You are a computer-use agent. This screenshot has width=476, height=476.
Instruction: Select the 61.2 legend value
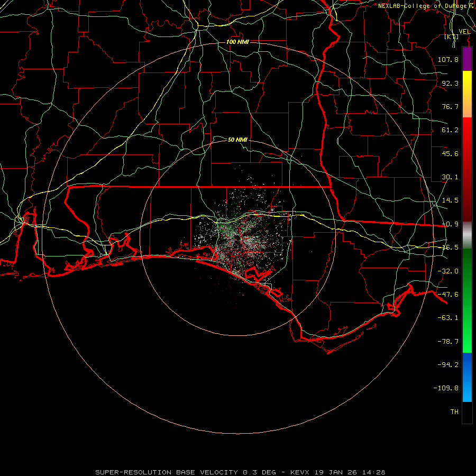450,130
